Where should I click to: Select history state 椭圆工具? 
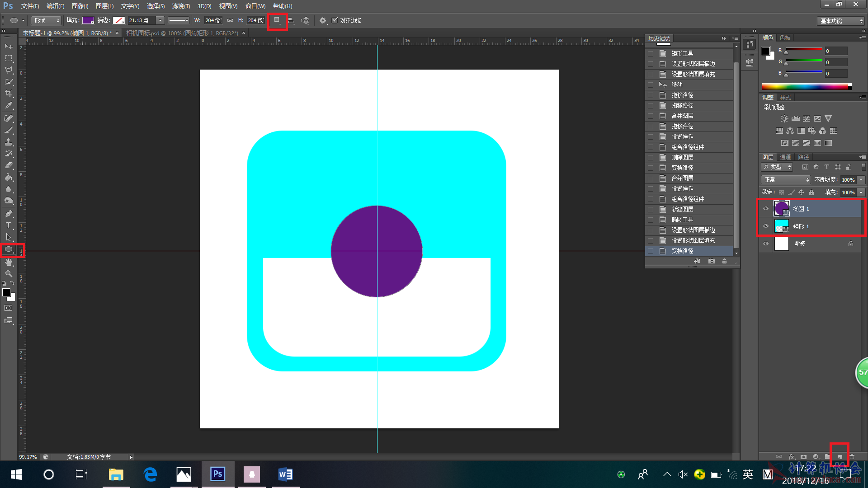689,220
